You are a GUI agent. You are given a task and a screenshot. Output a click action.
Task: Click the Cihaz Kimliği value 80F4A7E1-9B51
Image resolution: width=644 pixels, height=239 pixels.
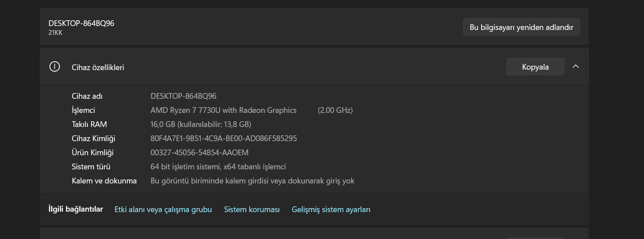pyautogui.click(x=224, y=138)
